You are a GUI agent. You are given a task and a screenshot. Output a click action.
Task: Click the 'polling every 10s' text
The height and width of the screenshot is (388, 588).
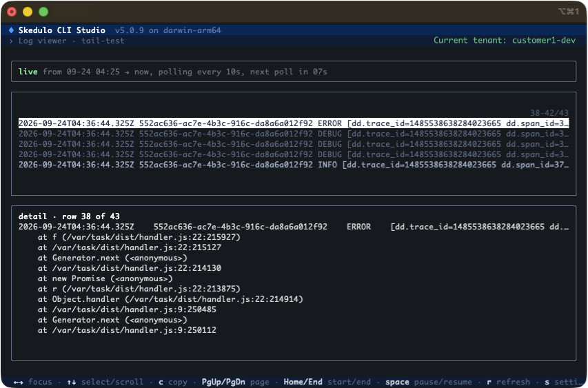(x=200, y=72)
